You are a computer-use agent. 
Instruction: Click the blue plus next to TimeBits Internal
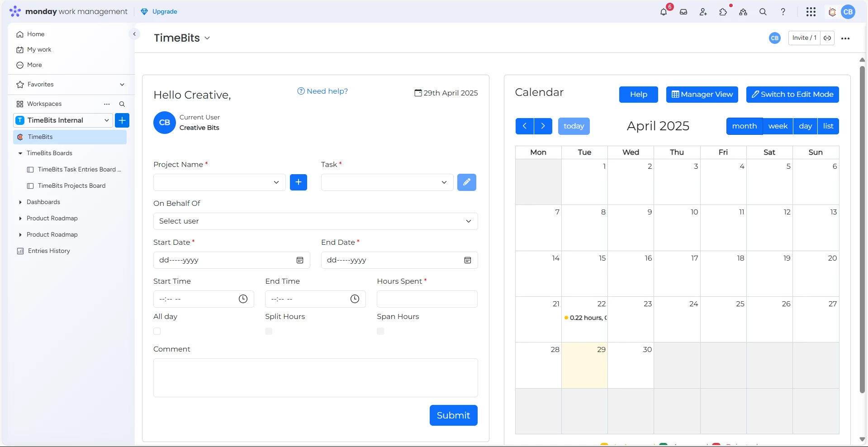coord(122,120)
